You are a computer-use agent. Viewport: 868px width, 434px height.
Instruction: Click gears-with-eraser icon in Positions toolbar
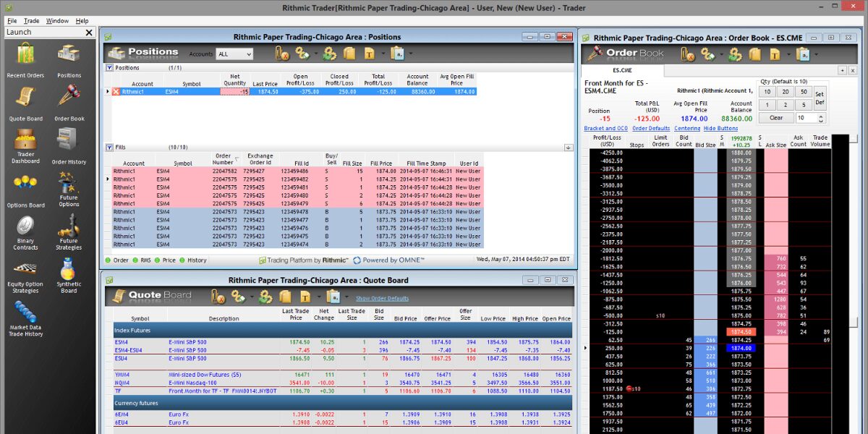click(x=302, y=53)
